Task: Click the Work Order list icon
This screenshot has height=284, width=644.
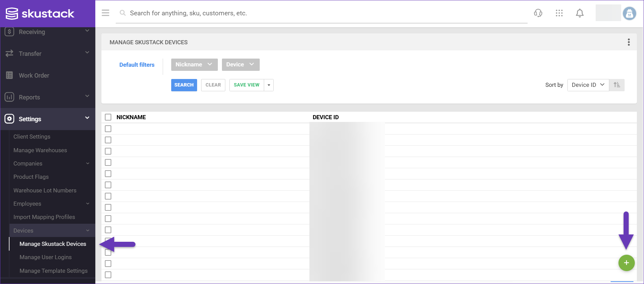Action: pos(10,75)
